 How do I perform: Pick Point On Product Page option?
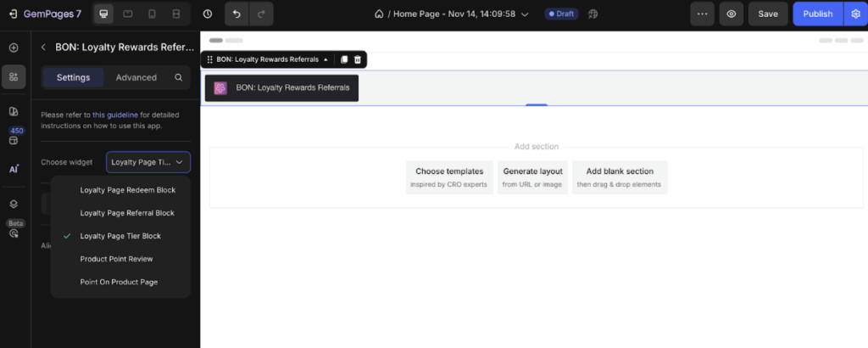coord(119,282)
